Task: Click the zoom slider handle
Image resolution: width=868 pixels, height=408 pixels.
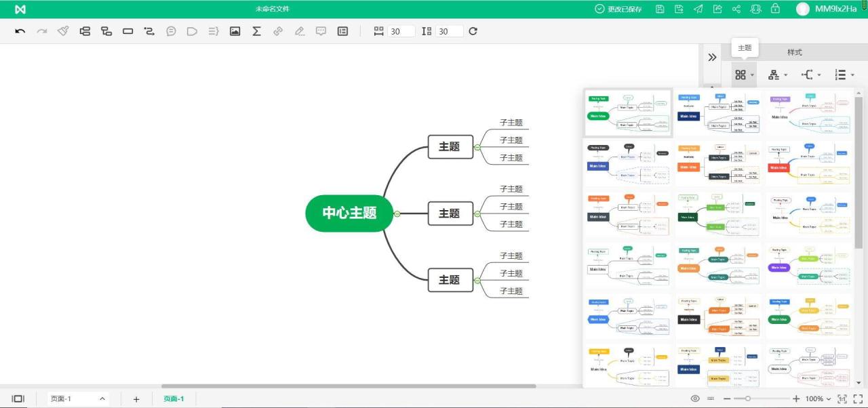Action: pyautogui.click(x=747, y=399)
